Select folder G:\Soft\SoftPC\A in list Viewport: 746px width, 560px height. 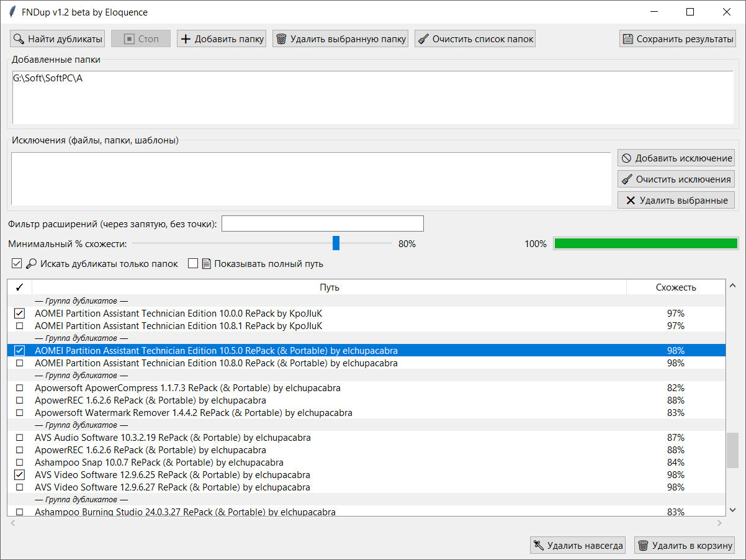click(x=48, y=79)
